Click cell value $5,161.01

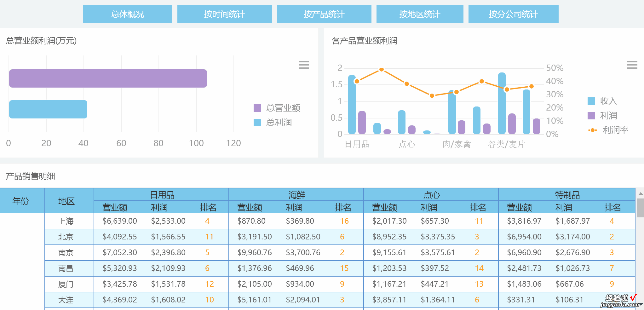(255, 300)
